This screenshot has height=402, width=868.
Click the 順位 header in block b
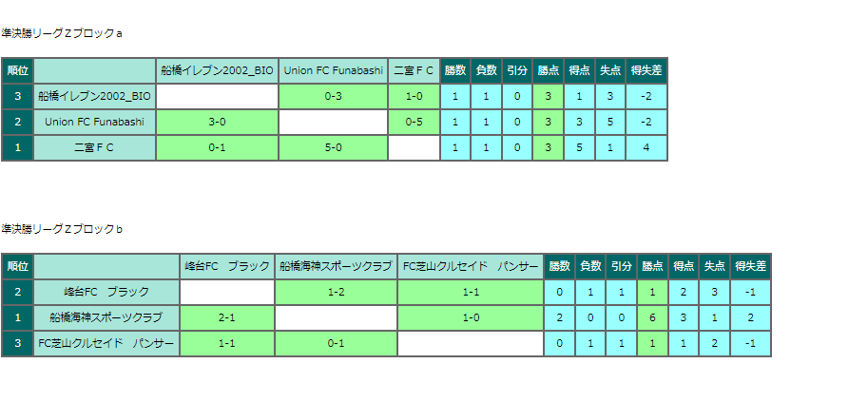18,267
